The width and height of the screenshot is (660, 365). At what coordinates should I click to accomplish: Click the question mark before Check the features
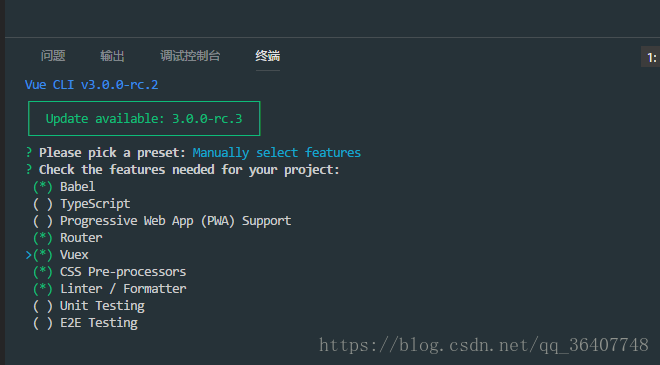click(29, 169)
